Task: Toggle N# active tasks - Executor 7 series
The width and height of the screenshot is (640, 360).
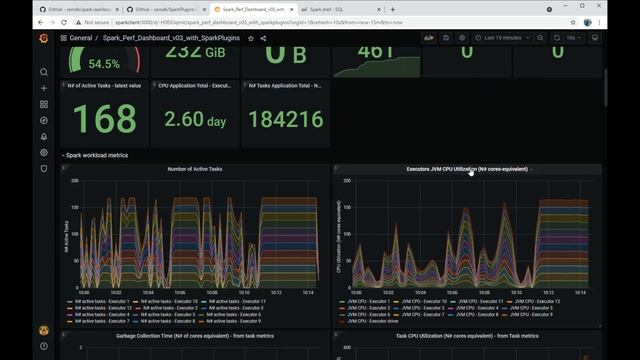Action: pos(102,321)
